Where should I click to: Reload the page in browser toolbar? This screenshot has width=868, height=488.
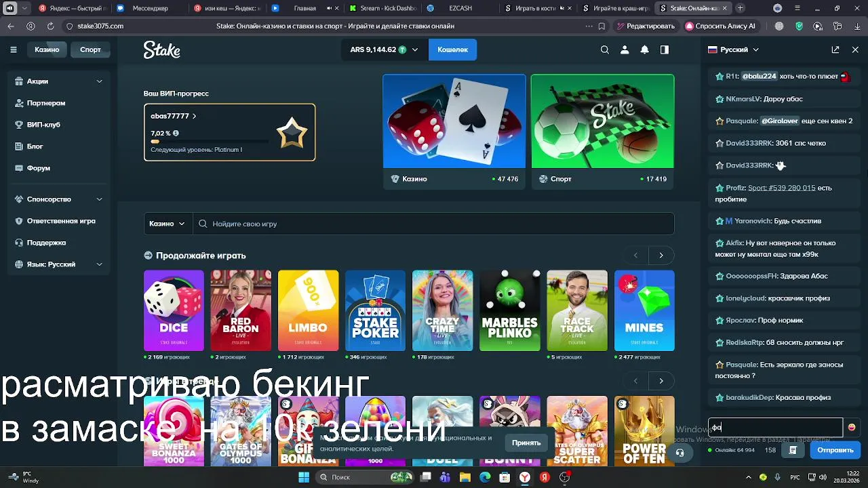point(50,26)
